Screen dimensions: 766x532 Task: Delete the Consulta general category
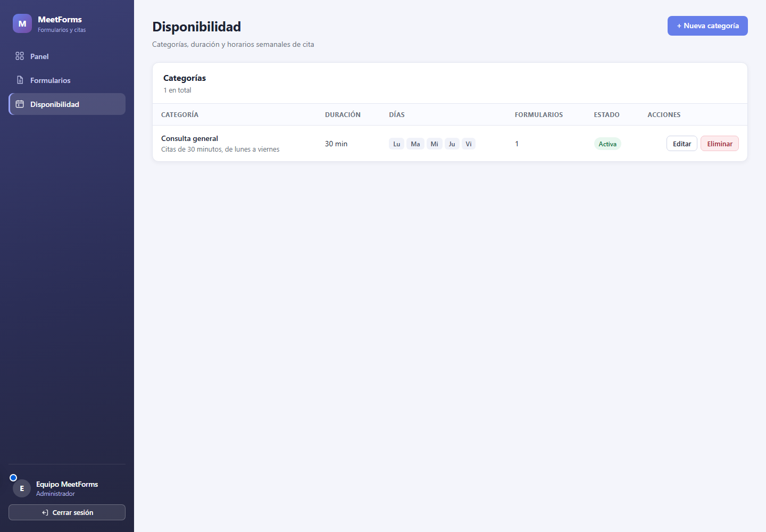coord(720,144)
